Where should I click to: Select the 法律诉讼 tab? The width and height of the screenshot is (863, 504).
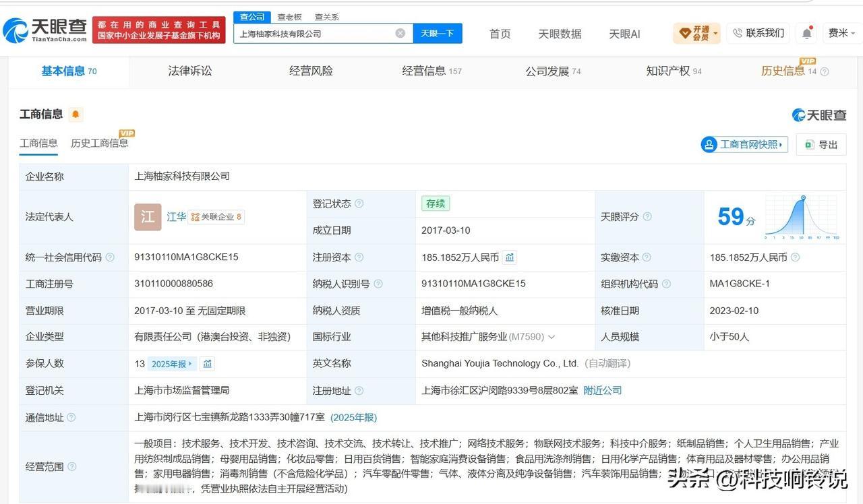pyautogui.click(x=190, y=71)
